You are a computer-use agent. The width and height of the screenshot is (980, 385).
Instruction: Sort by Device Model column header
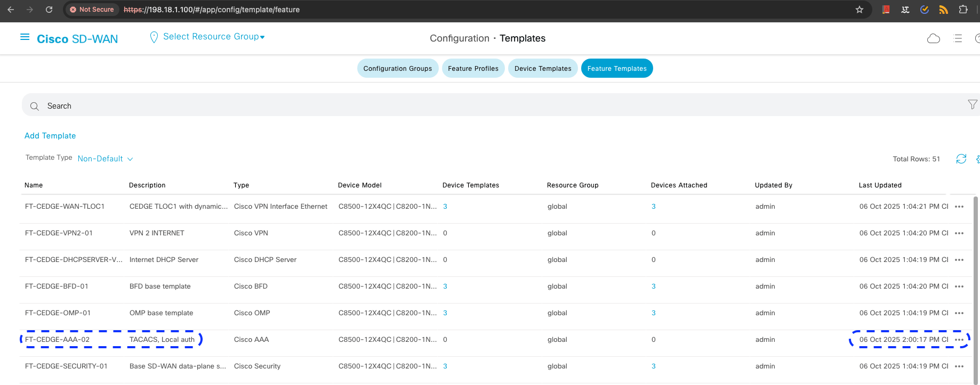click(360, 185)
